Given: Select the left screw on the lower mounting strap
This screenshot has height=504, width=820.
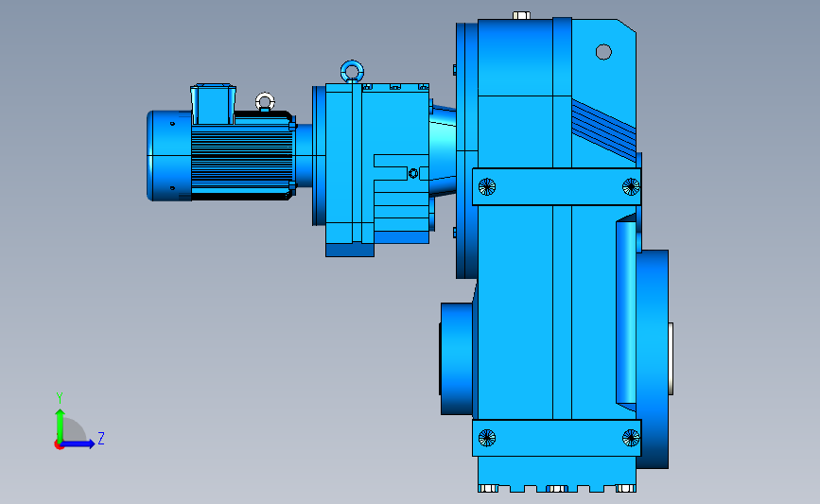Looking at the screenshot, I should click(487, 438).
